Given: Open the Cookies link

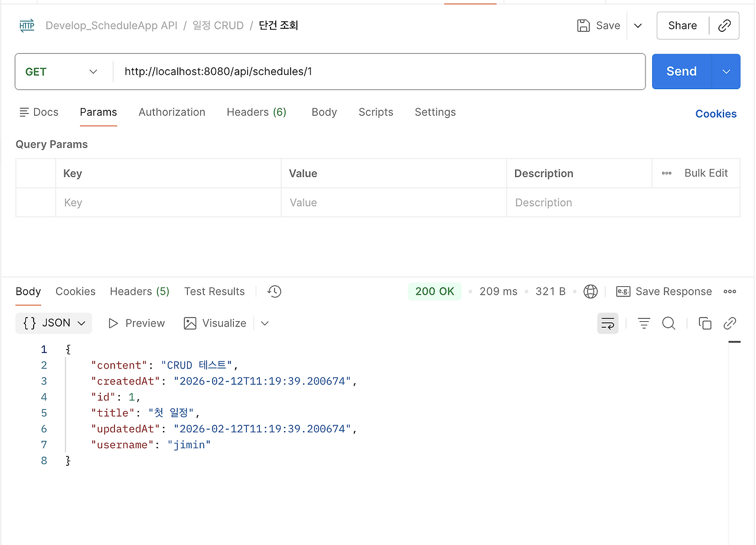Looking at the screenshot, I should point(716,114).
